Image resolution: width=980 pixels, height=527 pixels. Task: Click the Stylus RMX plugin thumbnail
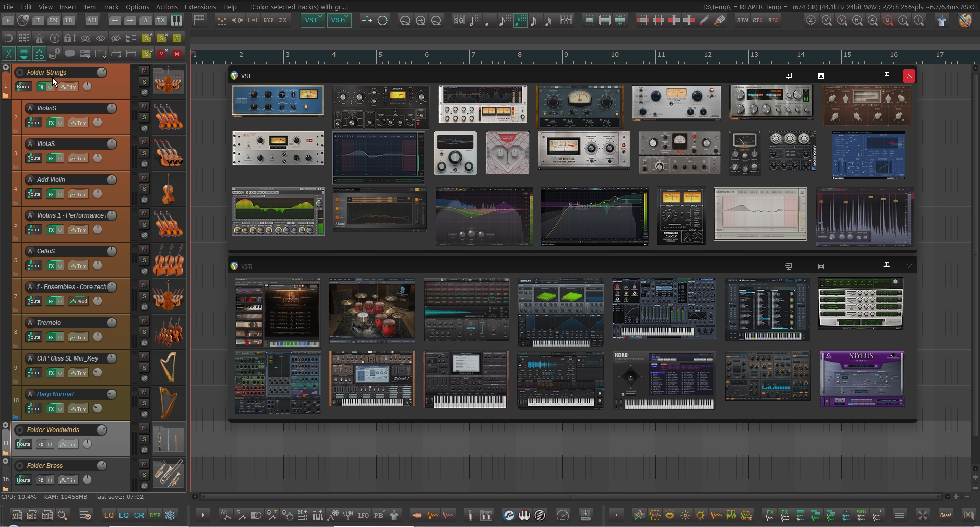[x=862, y=379]
